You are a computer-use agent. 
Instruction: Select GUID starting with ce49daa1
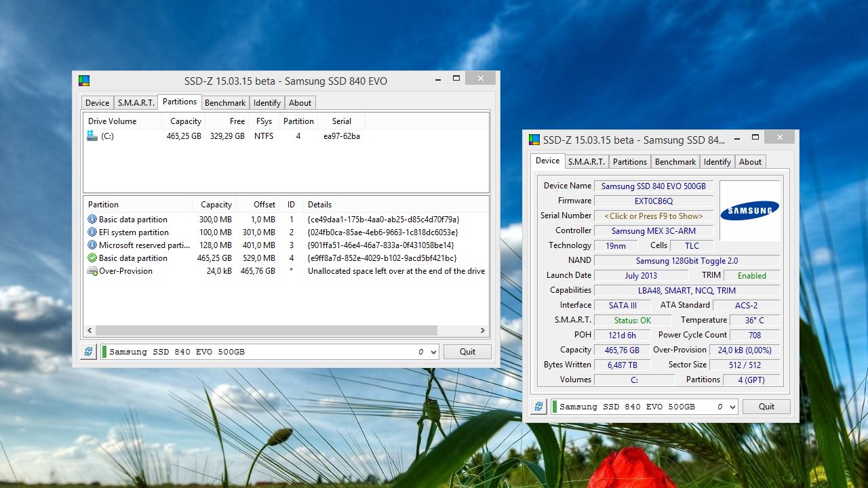coord(384,220)
